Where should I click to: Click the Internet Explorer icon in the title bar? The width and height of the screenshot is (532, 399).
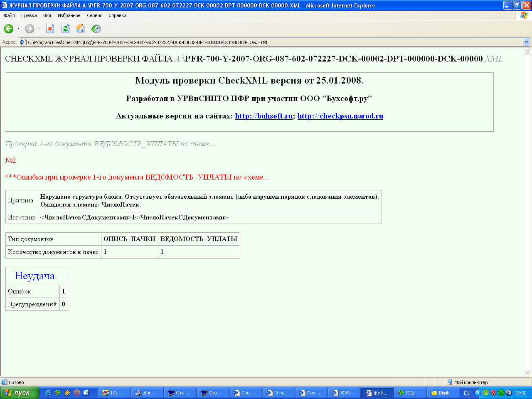coord(4,5)
